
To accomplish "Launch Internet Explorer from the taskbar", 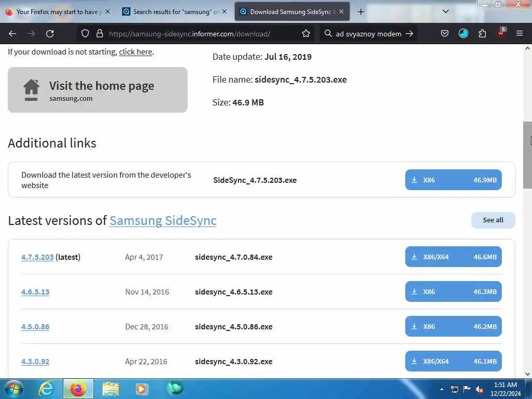I will pos(46,389).
